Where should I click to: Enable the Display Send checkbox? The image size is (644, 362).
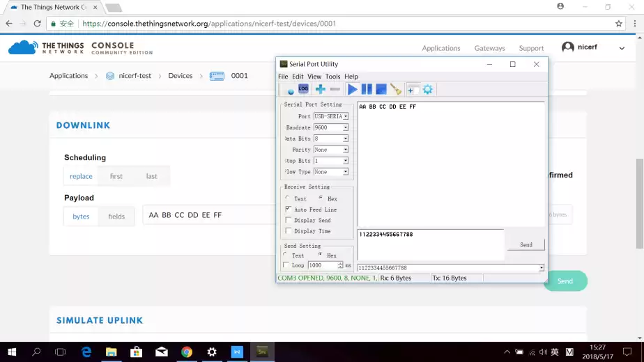point(289,220)
